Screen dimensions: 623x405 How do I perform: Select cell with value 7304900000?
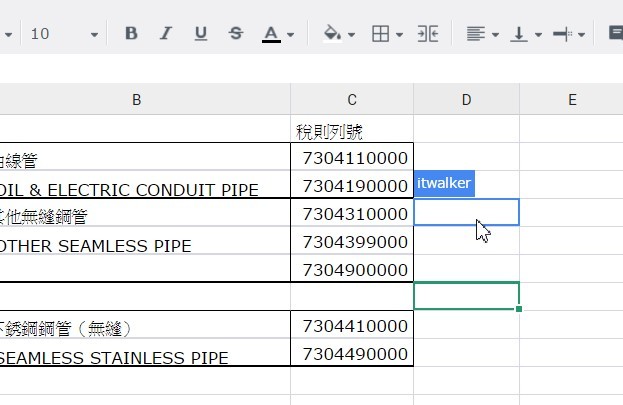click(352, 269)
